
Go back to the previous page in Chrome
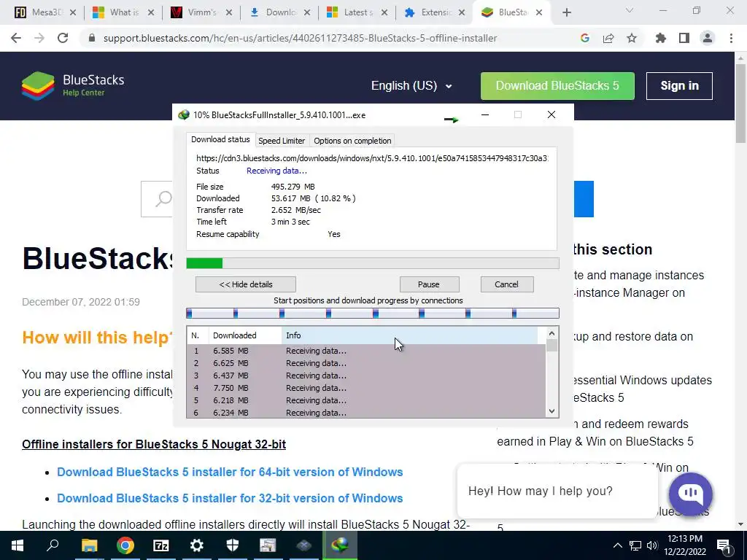(16, 38)
